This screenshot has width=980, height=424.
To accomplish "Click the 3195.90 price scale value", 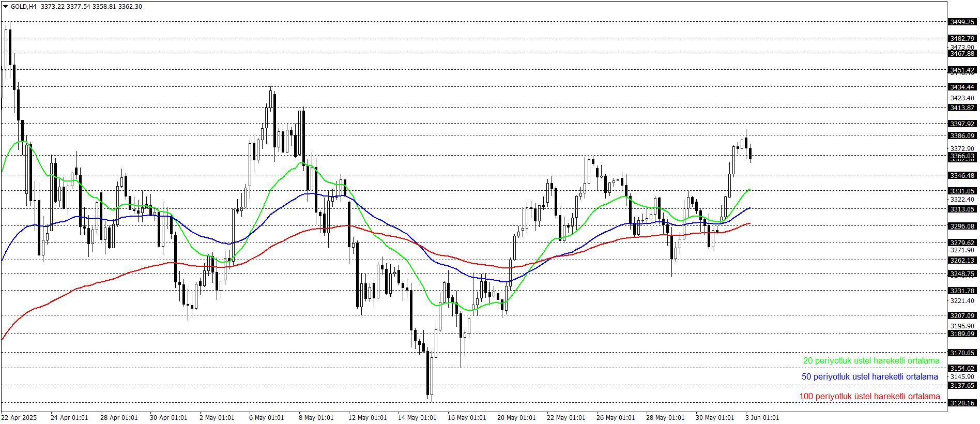I will click(962, 326).
